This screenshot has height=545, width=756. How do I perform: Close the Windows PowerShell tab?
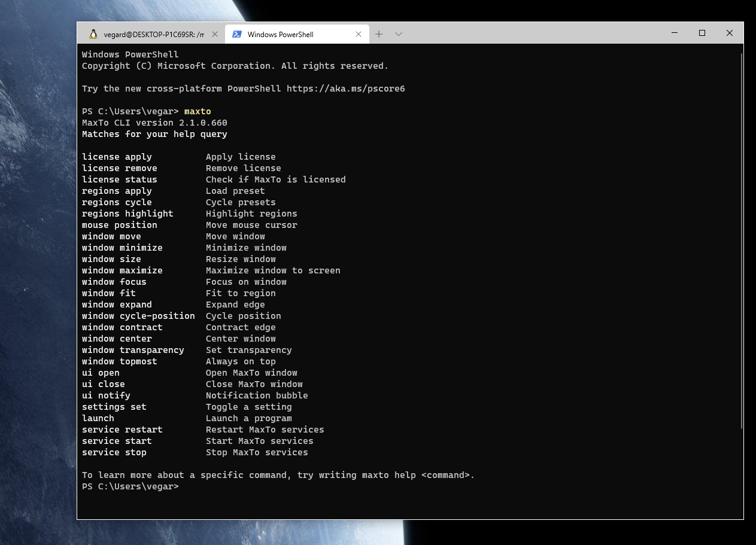359,34
